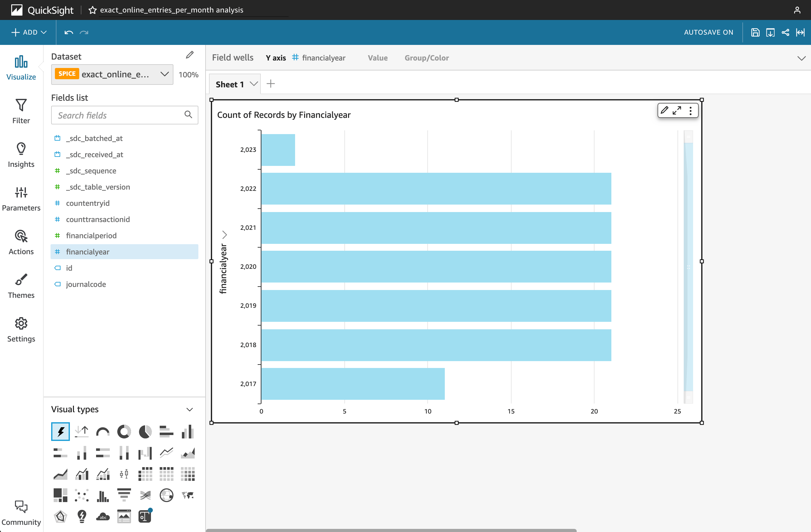Select the gauge chart visual type
This screenshot has width=811, height=532.
click(103, 432)
